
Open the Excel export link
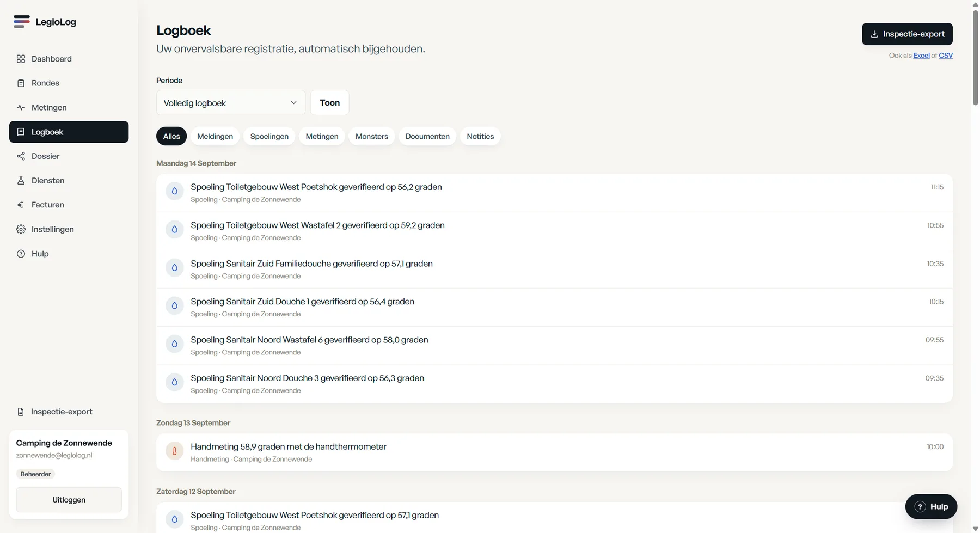click(921, 56)
